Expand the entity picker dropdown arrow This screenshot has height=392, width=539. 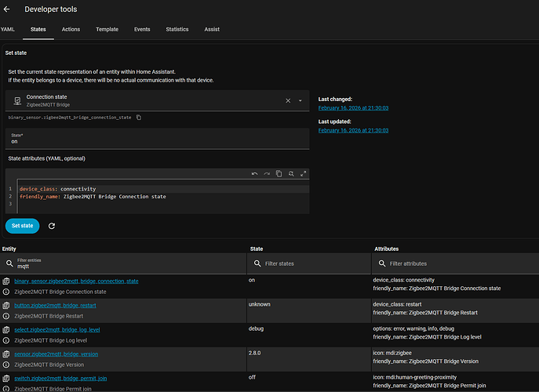point(300,100)
